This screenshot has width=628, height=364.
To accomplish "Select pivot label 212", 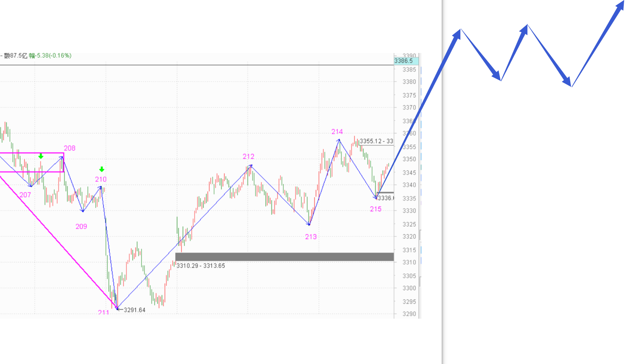I will [248, 157].
